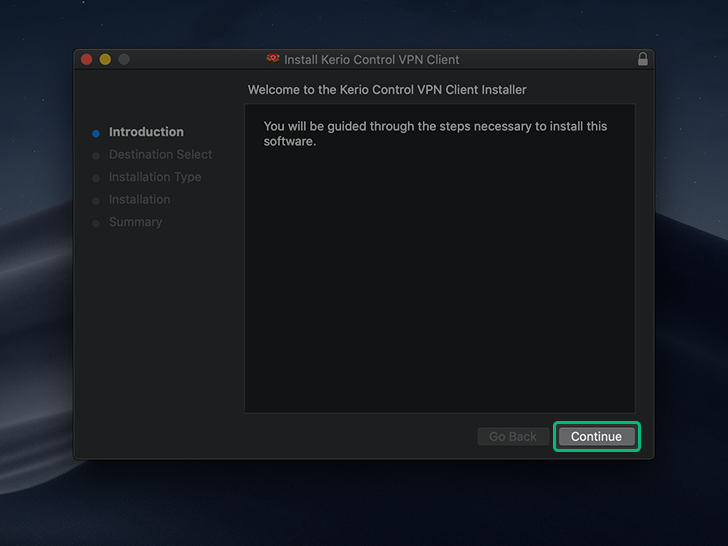Select the Installation Type step
Viewport: 728px width, 546px height.
(155, 177)
